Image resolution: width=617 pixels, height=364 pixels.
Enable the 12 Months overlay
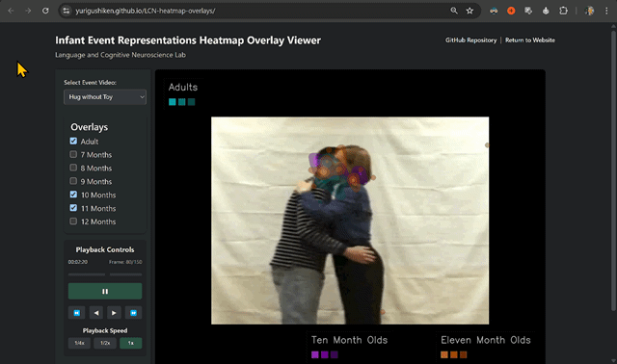click(73, 221)
